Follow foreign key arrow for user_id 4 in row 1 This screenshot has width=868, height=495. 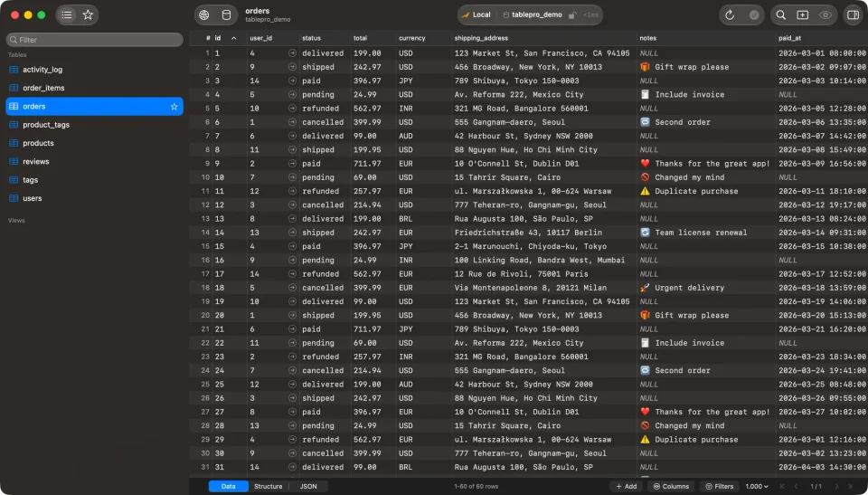292,53
